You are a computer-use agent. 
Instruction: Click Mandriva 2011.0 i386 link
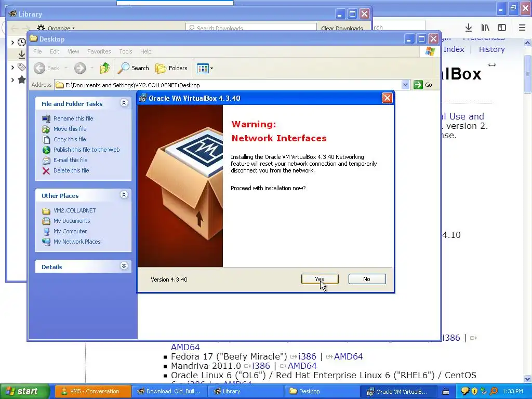pos(261,366)
